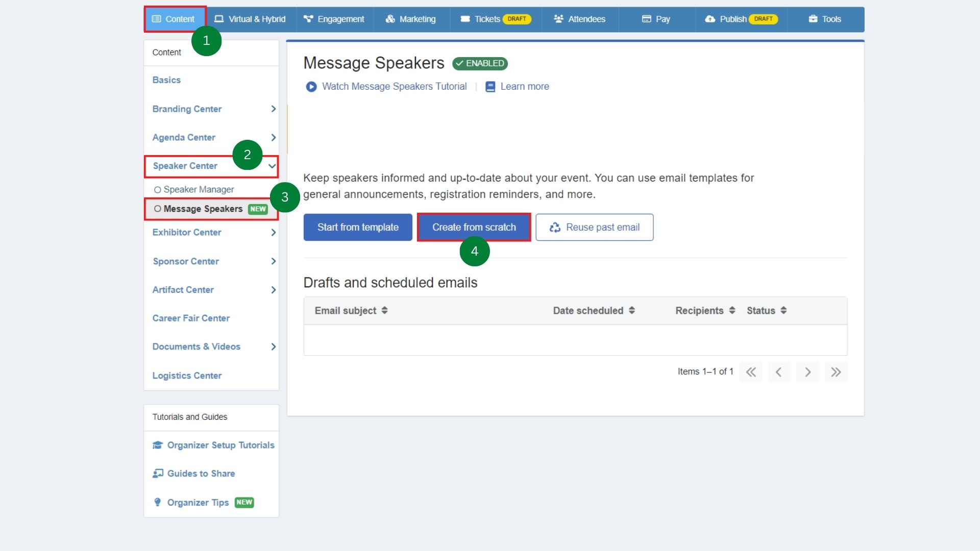
Task: Open Tools using its briefcase icon
Action: [x=813, y=19]
